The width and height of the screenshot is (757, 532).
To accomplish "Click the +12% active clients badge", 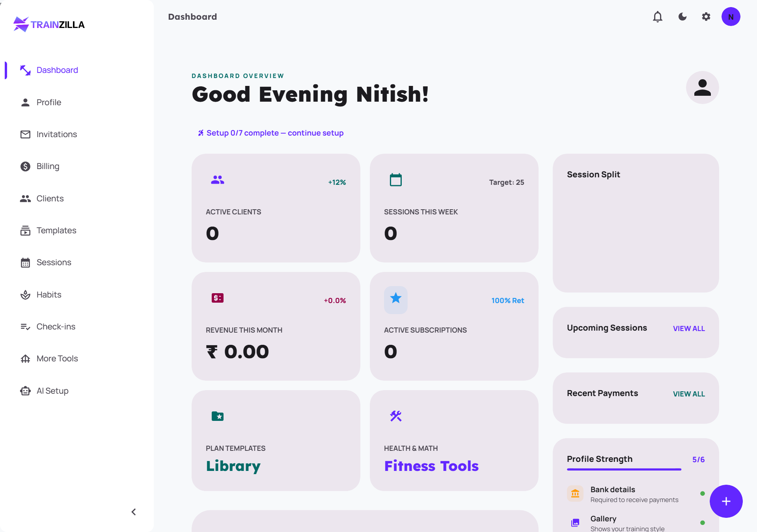I will 337,182.
